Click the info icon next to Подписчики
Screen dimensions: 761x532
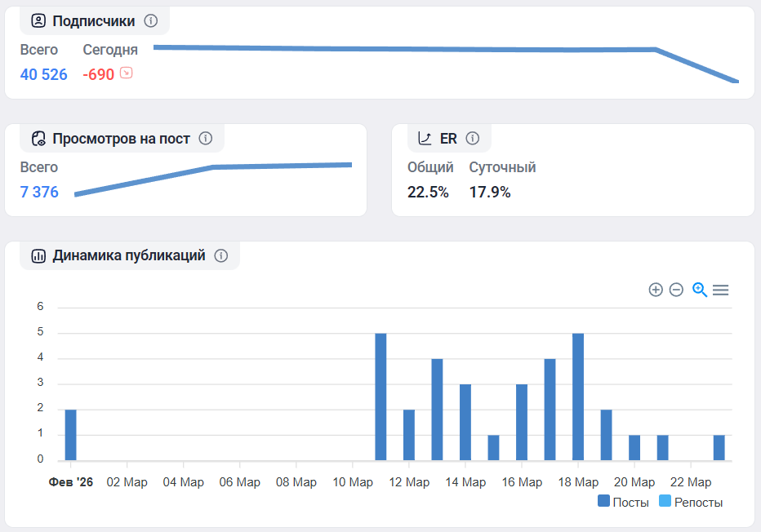[x=150, y=21]
